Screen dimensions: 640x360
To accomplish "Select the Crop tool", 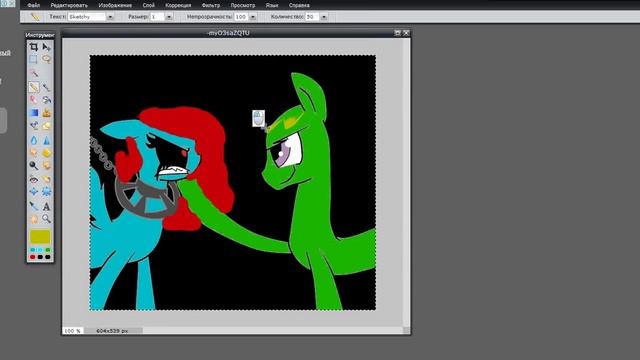I will tap(34, 47).
